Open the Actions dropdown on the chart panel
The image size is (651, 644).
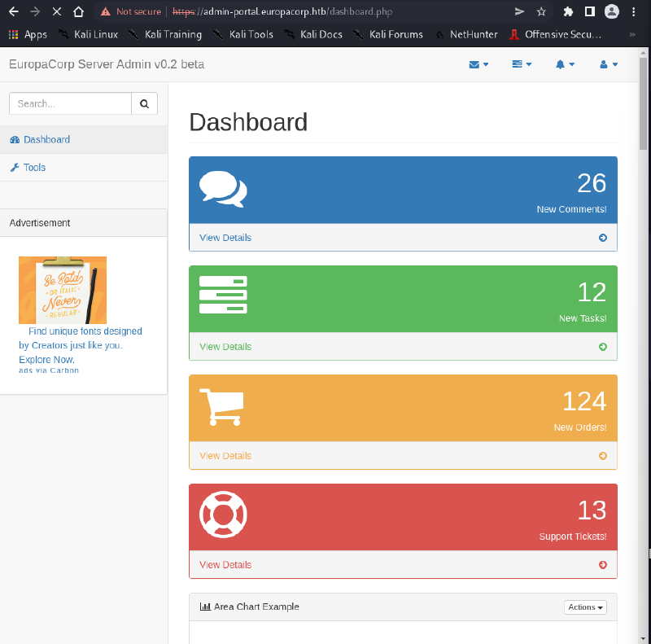[x=585, y=607]
